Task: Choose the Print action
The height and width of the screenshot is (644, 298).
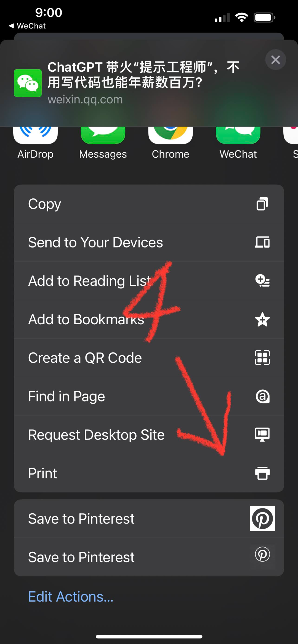Action: (x=149, y=473)
